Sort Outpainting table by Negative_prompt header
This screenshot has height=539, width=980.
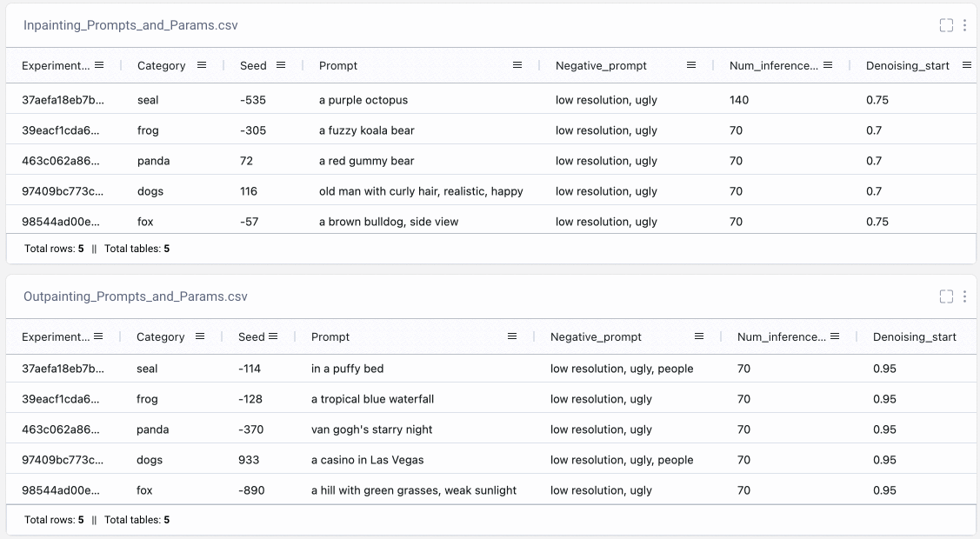click(596, 336)
